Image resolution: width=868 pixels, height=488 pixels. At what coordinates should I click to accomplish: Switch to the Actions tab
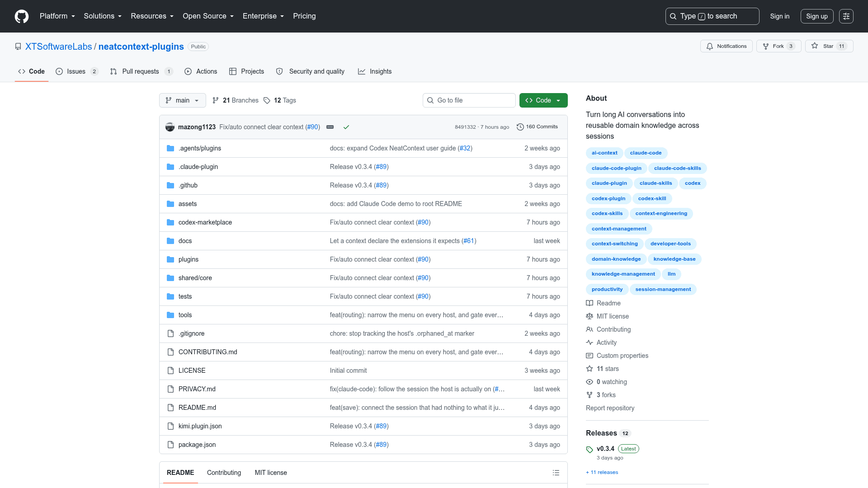[x=201, y=71]
